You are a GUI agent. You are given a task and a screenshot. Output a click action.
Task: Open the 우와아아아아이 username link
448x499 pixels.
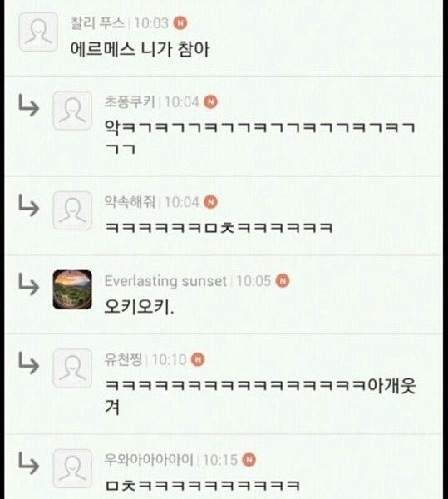tap(149, 460)
